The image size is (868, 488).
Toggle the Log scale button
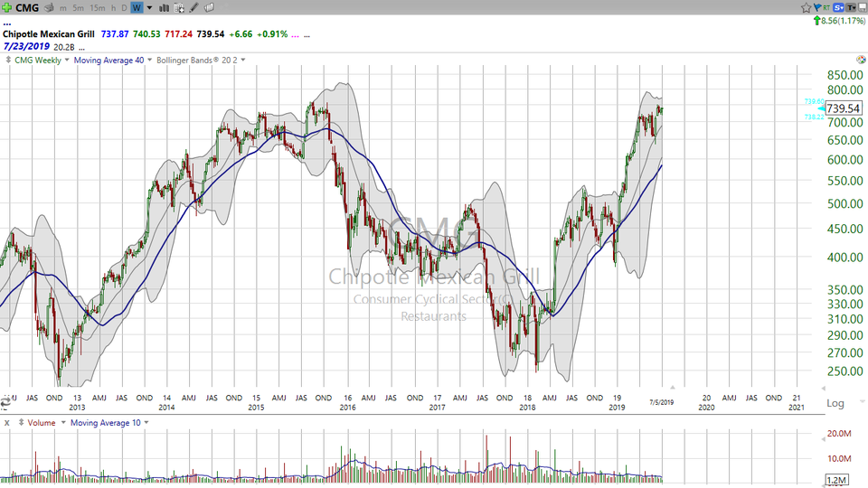835,403
